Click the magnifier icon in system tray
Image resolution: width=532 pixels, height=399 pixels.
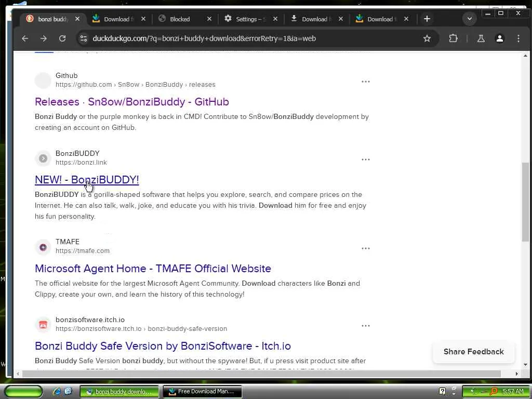[x=494, y=392]
